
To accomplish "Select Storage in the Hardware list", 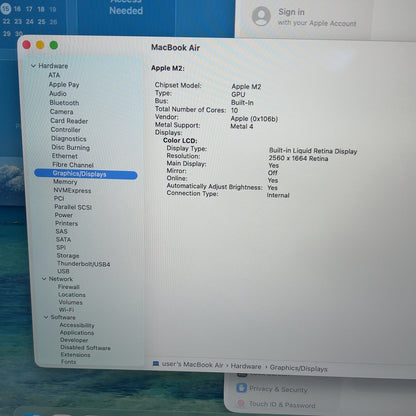I will pyautogui.click(x=68, y=256).
